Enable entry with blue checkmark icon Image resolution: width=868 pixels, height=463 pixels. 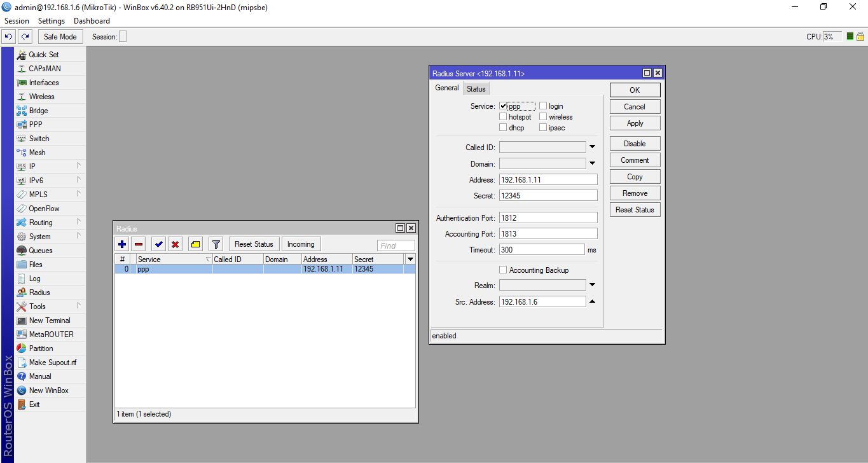(158, 244)
